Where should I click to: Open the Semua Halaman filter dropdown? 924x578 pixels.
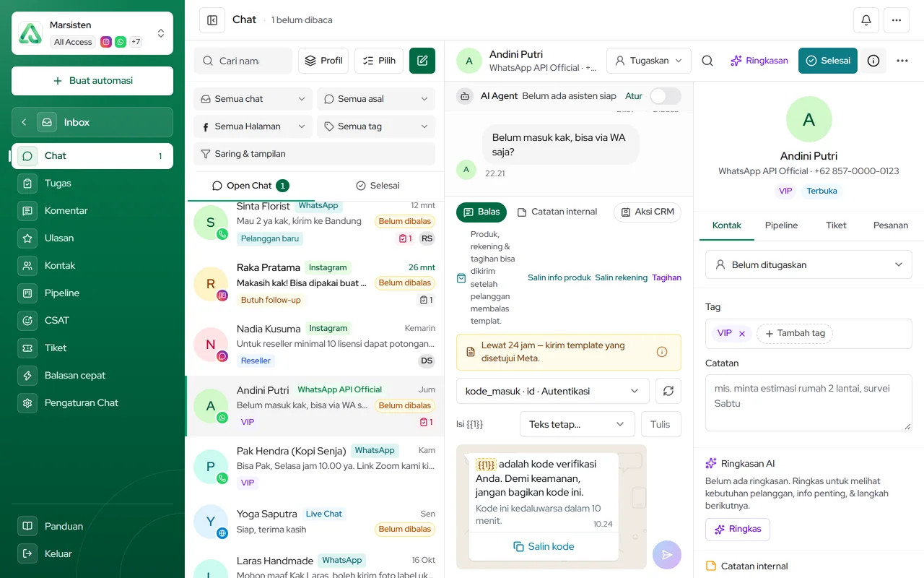click(253, 126)
